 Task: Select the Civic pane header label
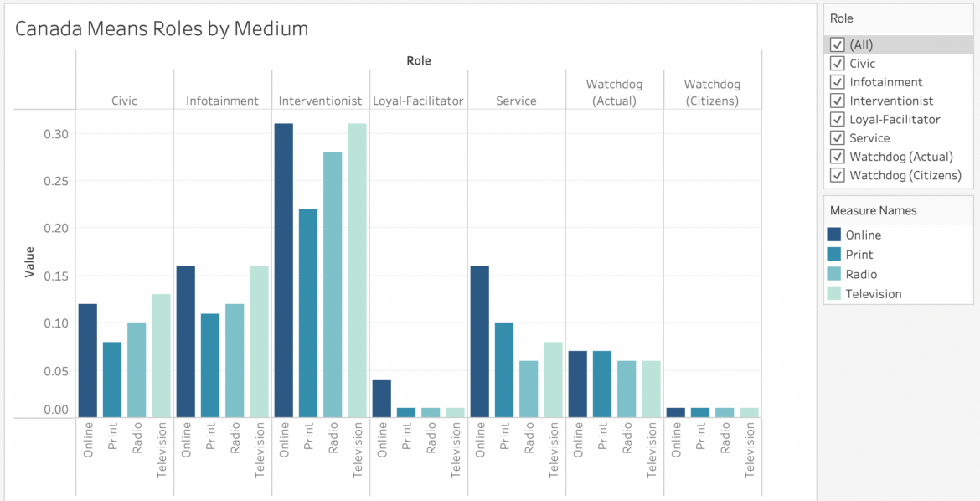[124, 101]
